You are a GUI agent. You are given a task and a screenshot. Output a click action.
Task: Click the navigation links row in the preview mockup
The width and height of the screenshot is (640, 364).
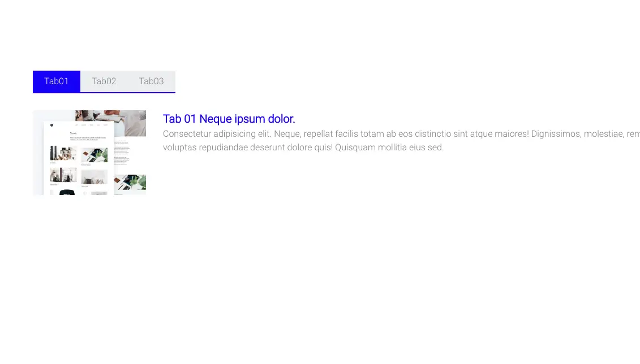[91, 125]
